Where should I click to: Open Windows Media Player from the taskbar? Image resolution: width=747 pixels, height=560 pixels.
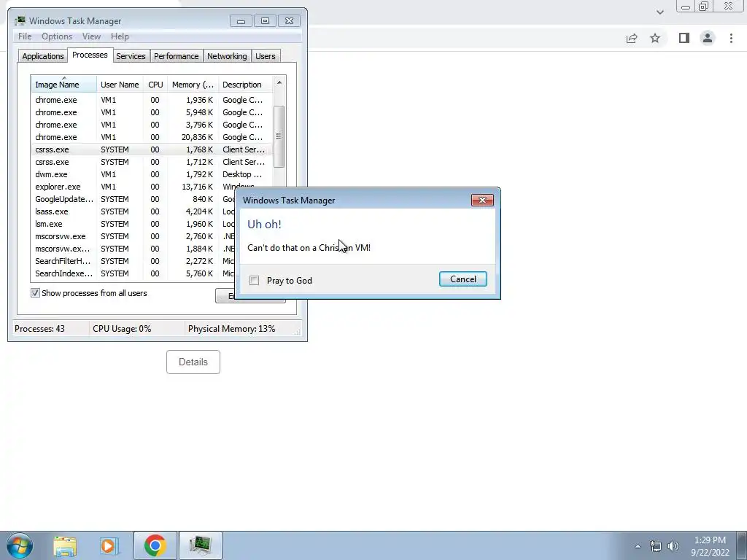(x=109, y=545)
